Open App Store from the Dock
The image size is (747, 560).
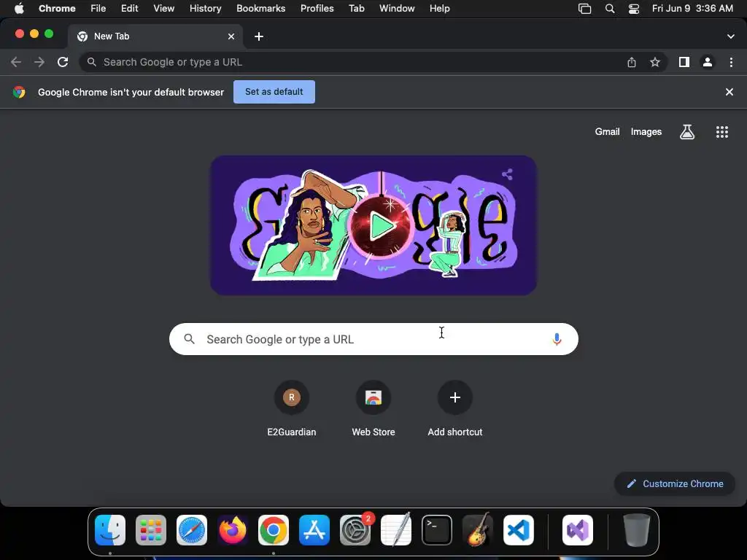314,530
